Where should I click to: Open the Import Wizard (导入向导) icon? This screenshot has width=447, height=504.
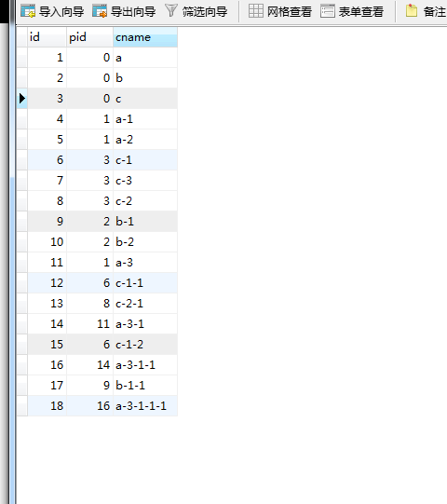(28, 11)
